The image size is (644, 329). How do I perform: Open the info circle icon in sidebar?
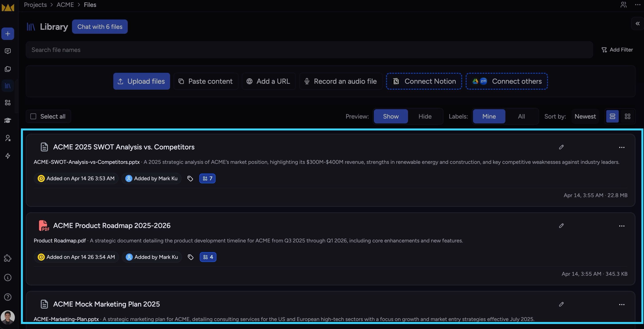click(x=8, y=277)
